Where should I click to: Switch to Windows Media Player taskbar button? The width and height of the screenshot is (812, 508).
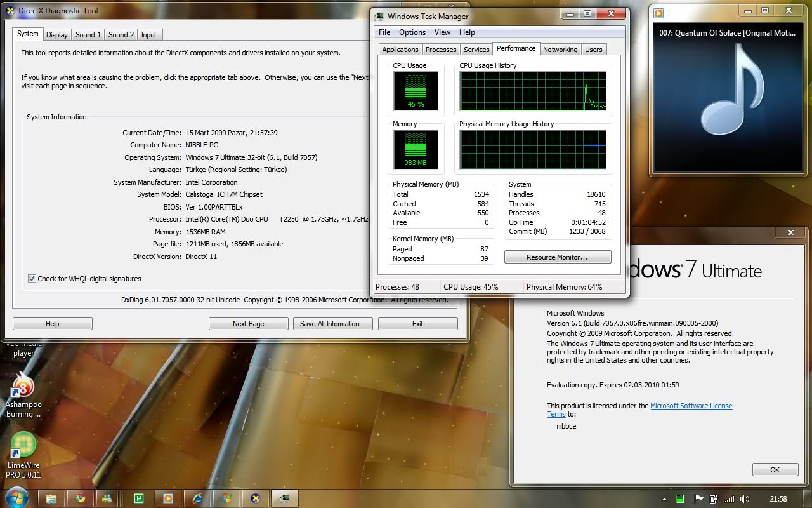click(168, 498)
